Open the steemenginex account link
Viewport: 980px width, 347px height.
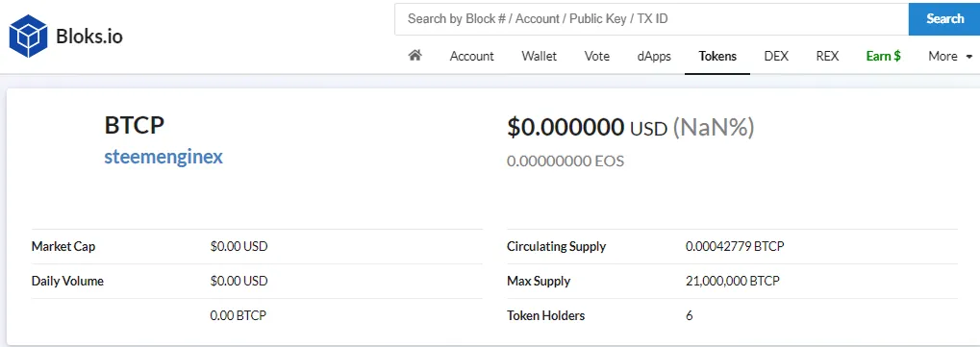[x=163, y=157]
